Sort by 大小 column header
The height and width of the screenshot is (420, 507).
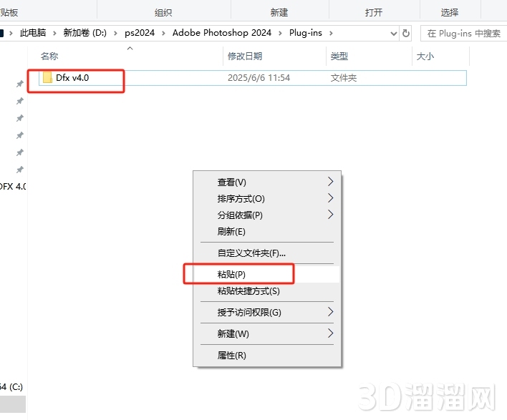click(425, 57)
